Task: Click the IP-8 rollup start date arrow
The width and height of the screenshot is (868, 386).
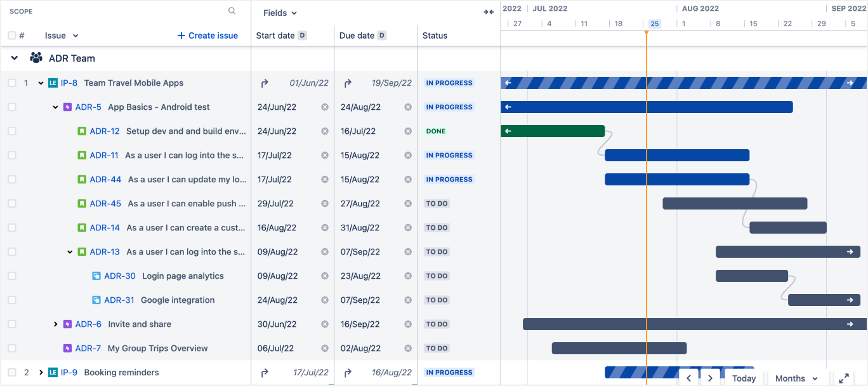Action: tap(265, 83)
